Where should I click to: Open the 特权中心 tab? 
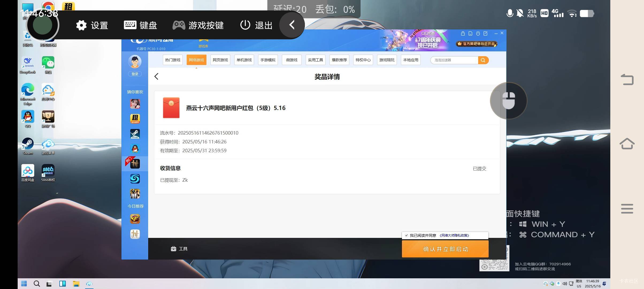363,60
